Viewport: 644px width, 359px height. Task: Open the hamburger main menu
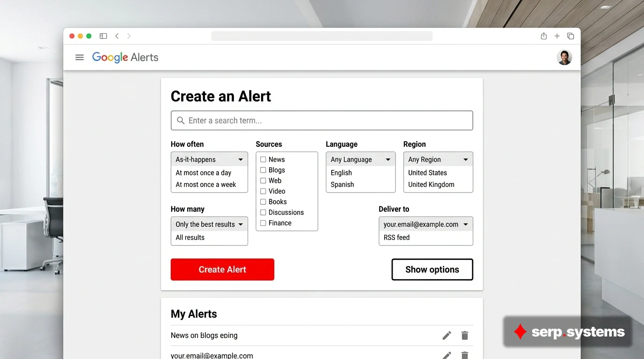pos(80,57)
